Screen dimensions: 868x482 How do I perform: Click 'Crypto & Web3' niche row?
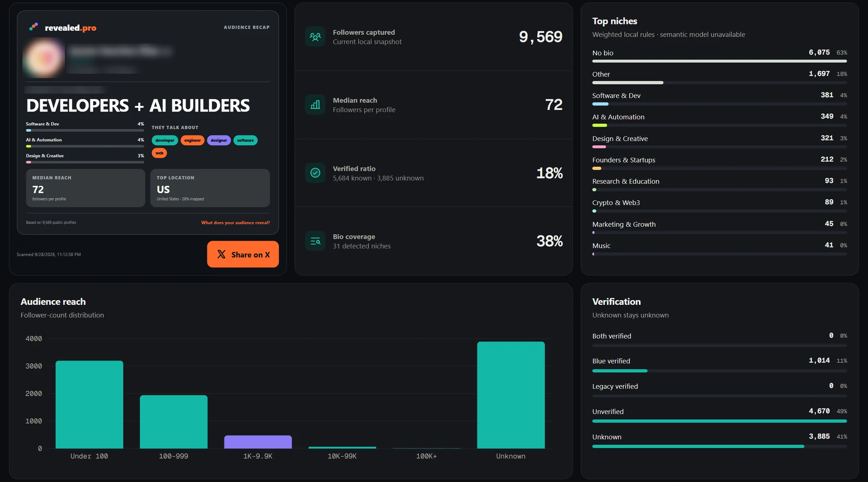coord(720,206)
